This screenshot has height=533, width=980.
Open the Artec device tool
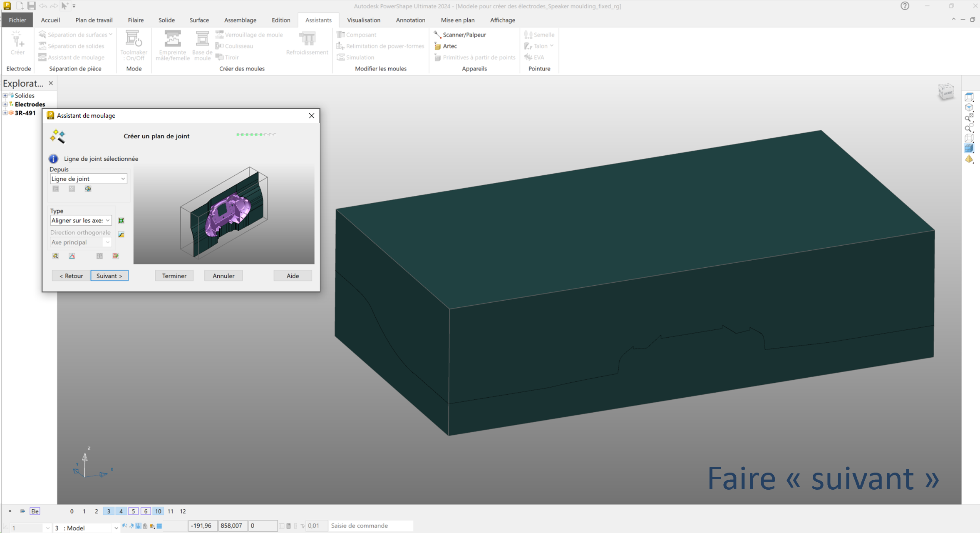[x=449, y=46]
